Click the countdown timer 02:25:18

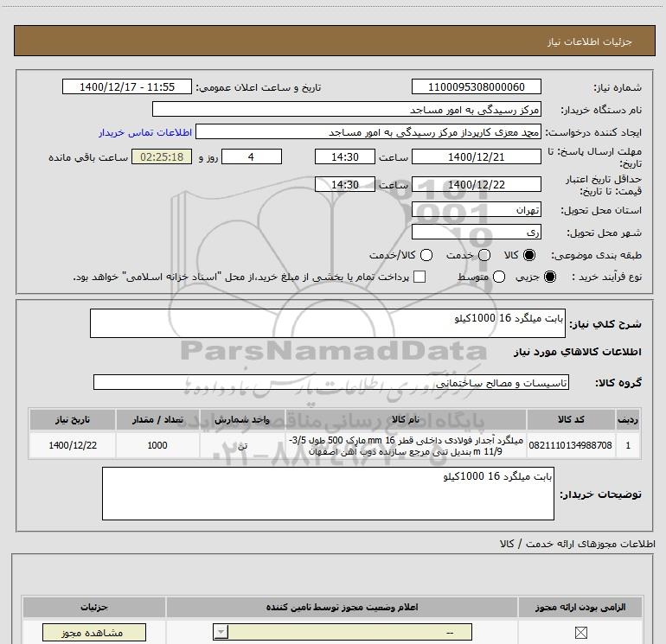(162, 157)
